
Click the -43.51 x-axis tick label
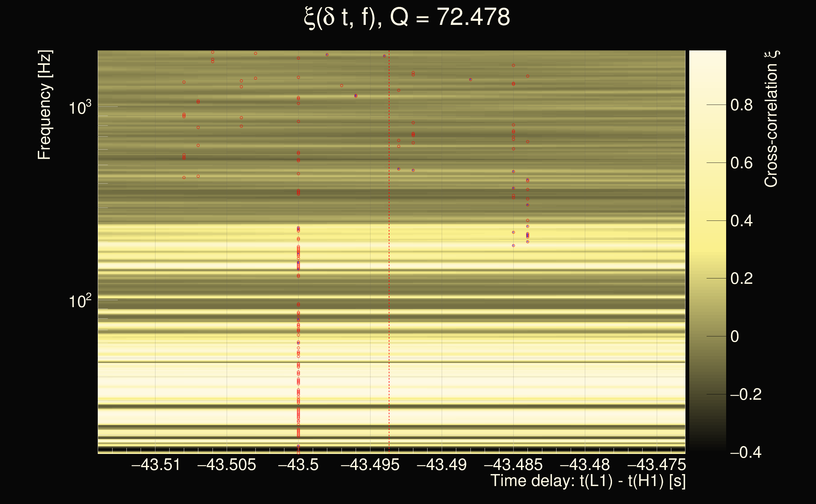pos(156,465)
